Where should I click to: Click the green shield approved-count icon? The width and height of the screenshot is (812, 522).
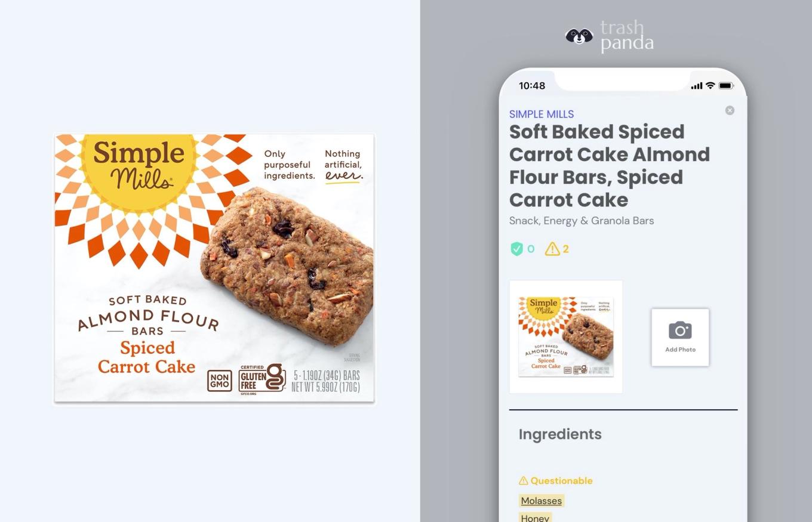[516, 249]
